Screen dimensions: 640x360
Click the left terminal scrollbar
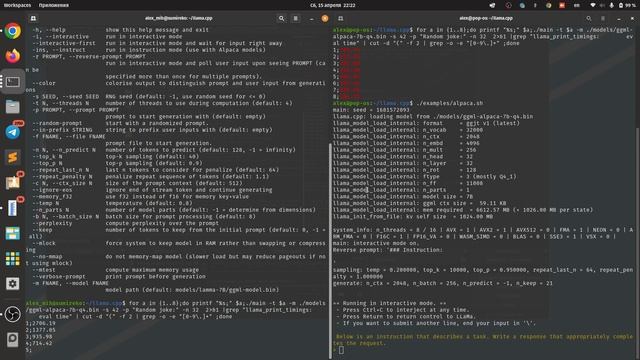pos(330,251)
